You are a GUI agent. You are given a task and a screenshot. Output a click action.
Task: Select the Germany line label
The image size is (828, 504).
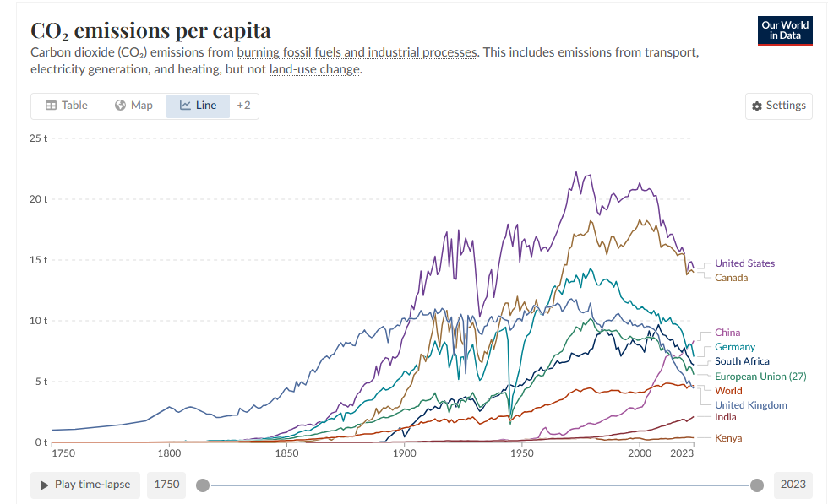click(x=734, y=347)
